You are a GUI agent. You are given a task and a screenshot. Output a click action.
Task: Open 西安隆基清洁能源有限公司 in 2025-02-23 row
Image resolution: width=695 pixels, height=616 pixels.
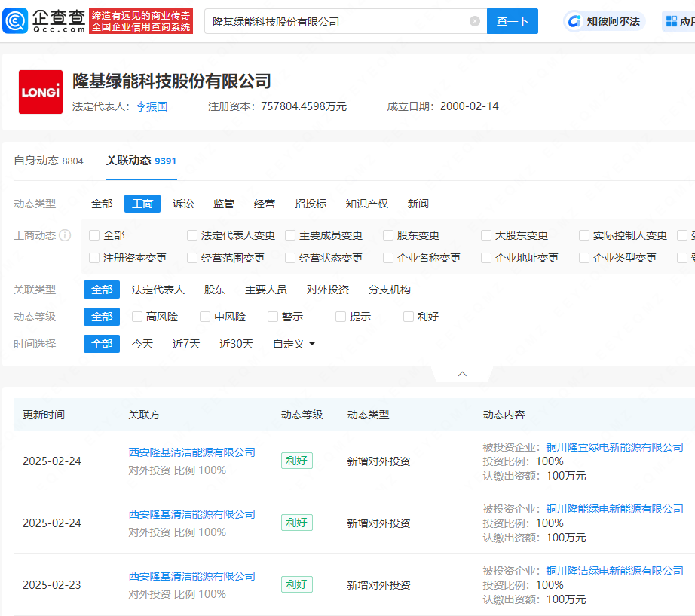pos(192,576)
